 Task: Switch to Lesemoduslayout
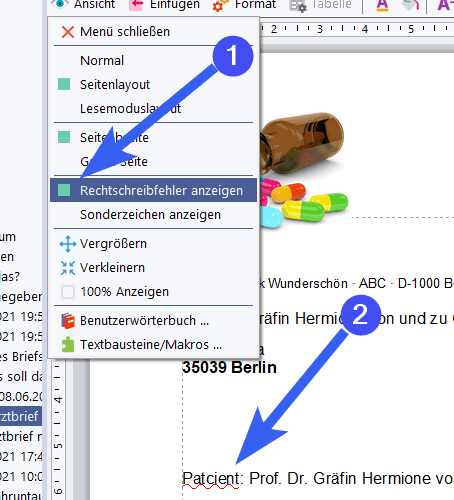click(x=153, y=108)
